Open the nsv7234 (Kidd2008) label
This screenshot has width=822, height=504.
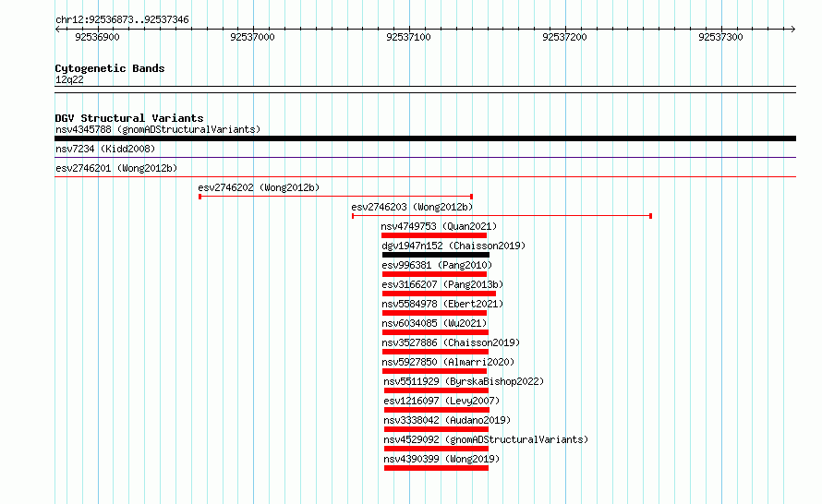pyautogui.click(x=105, y=149)
